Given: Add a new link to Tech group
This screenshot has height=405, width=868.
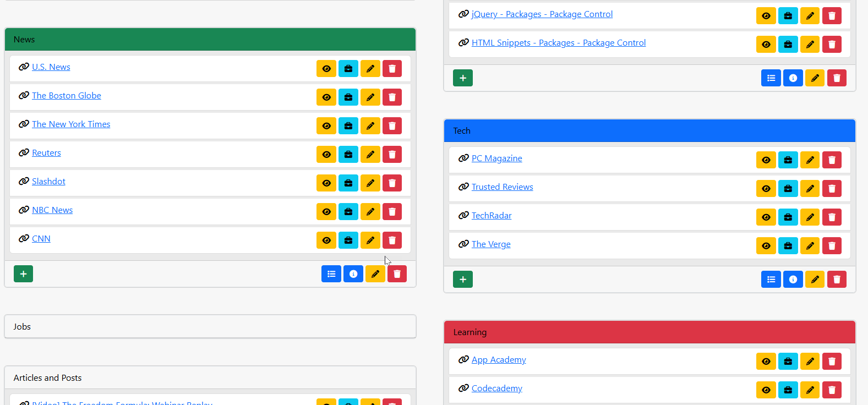Looking at the screenshot, I should click(x=463, y=280).
